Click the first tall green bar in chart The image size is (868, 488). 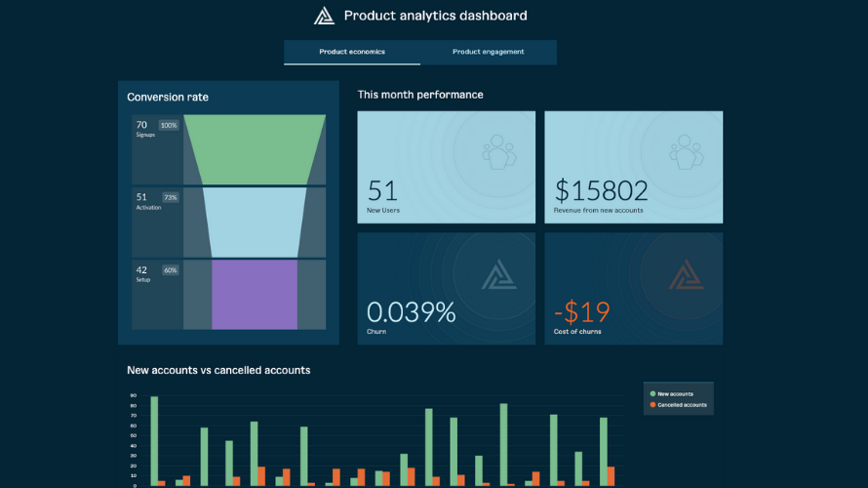click(154, 439)
